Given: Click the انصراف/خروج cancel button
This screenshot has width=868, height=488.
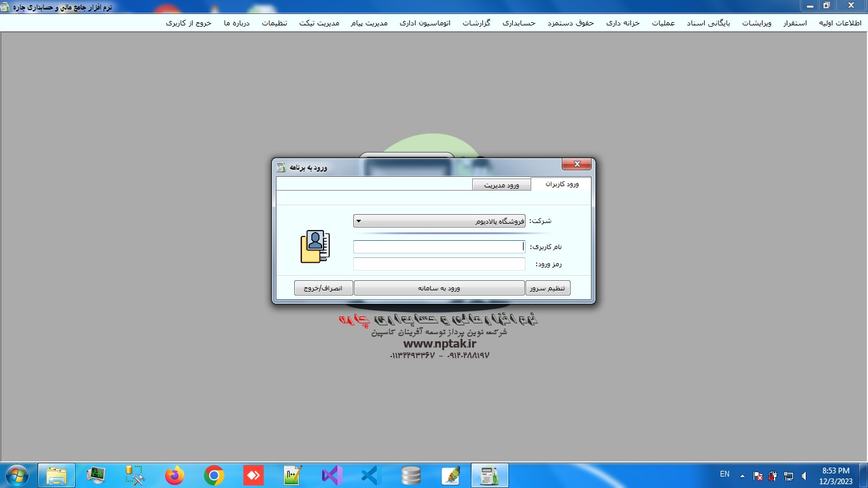Looking at the screenshot, I should pos(323,288).
